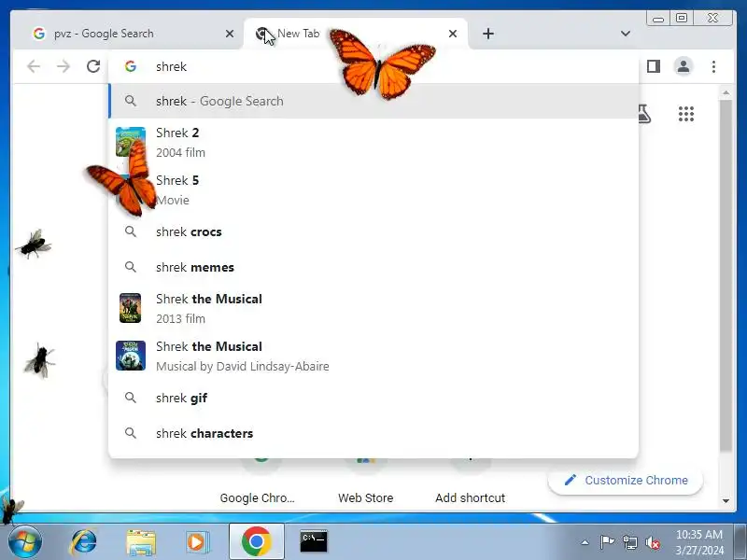Viewport: 747px width, 560px height.
Task: Click the search icon beside shrek memes
Action: coord(131,267)
